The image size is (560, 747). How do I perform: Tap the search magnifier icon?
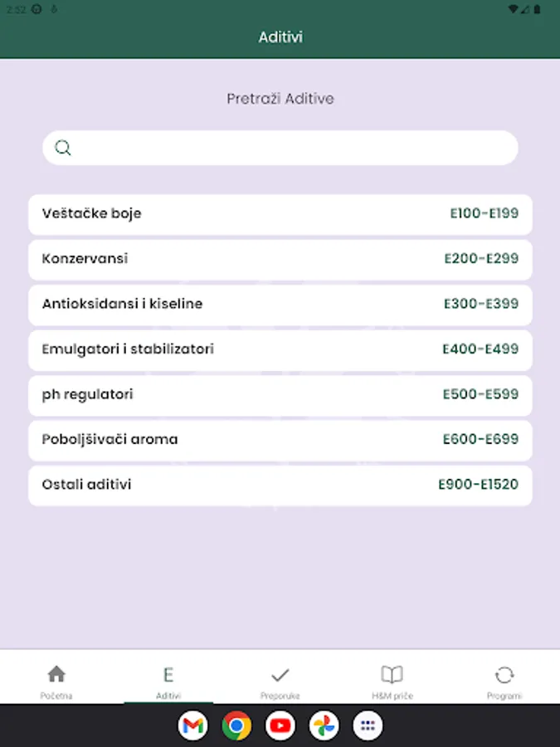click(x=63, y=148)
